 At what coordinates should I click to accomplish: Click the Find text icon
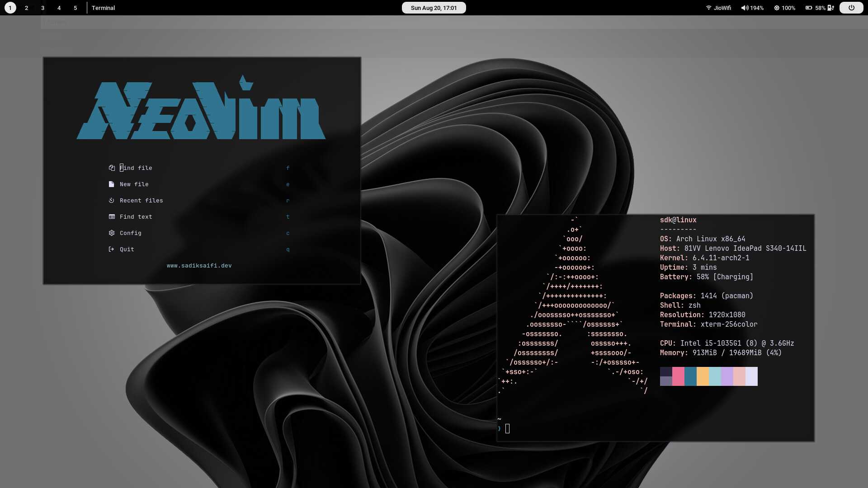[x=112, y=217]
